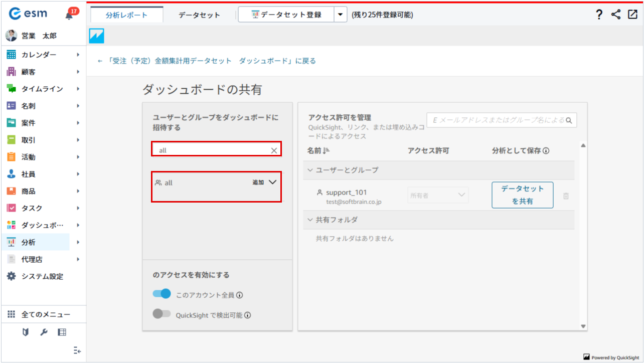Click the データセットを共有 button
The image size is (644, 363).
(x=522, y=195)
